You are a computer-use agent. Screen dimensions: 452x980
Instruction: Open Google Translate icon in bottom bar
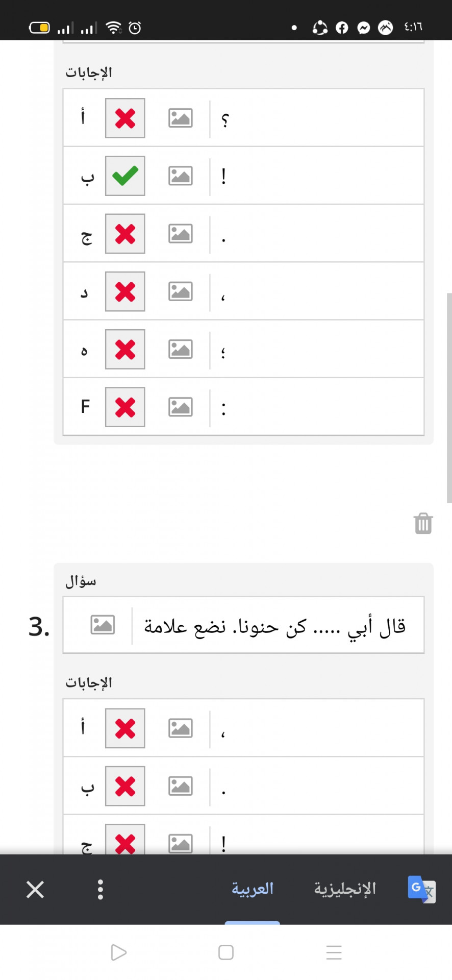pyautogui.click(x=421, y=889)
